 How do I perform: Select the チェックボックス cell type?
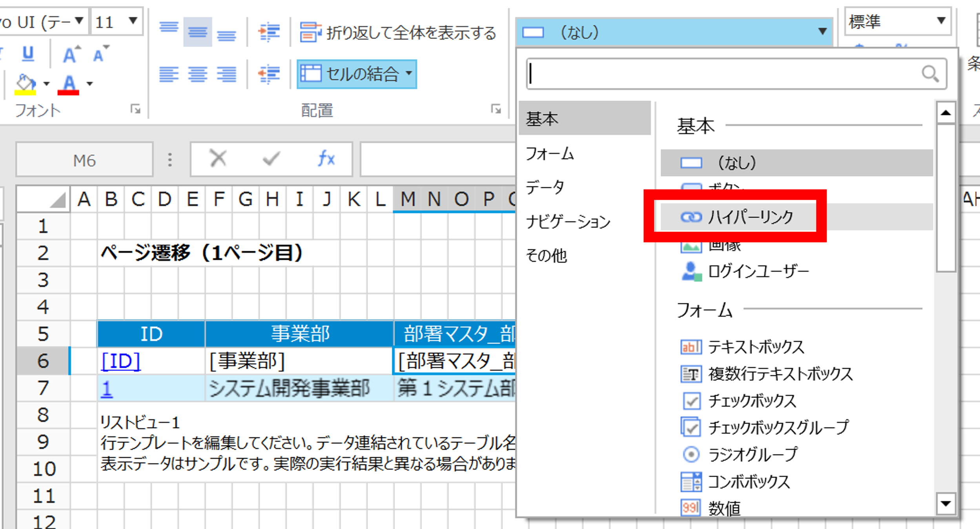tap(751, 401)
